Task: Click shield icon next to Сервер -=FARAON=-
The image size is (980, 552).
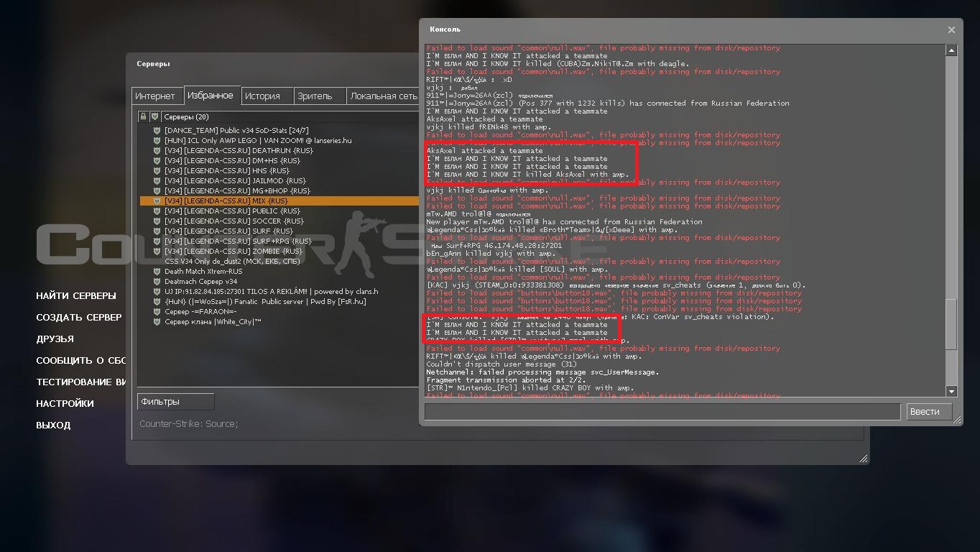Action: (157, 312)
